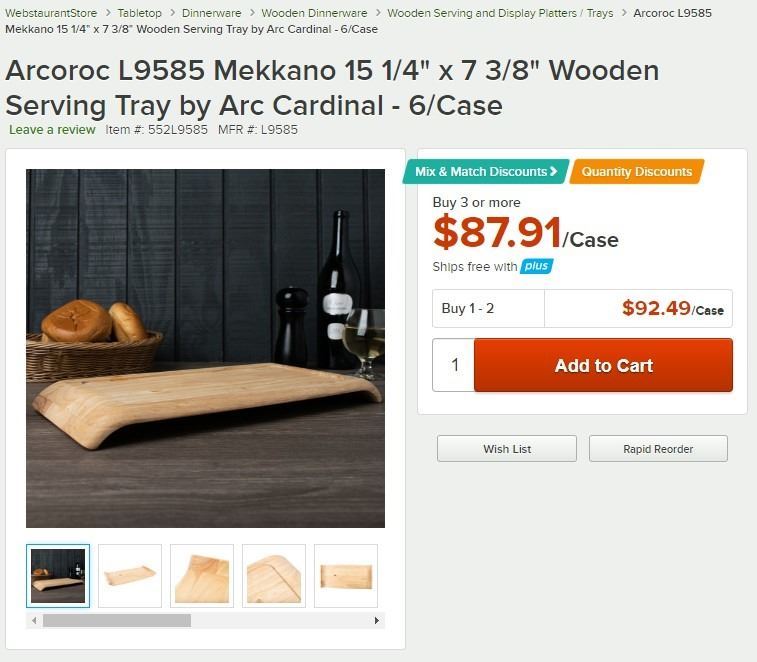Go to the Dinnerware breadcrumb
757x662 pixels.
point(211,13)
